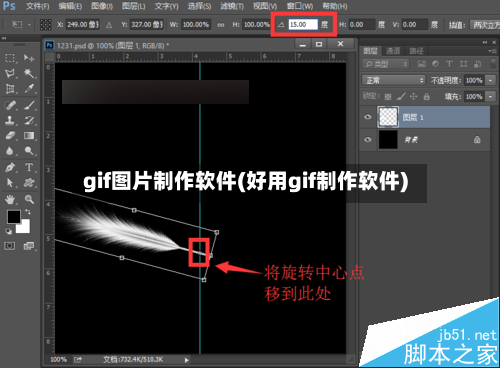Open the 文件(F) menu

click(x=37, y=6)
